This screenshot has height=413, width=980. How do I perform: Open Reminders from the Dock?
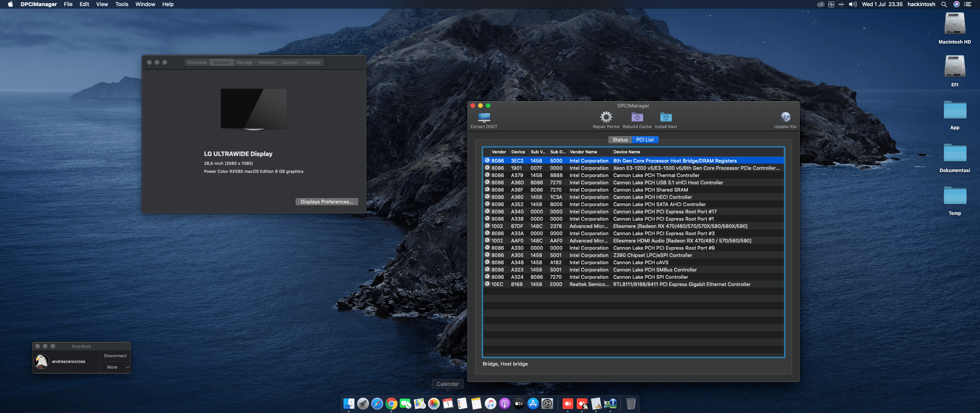[462, 403]
